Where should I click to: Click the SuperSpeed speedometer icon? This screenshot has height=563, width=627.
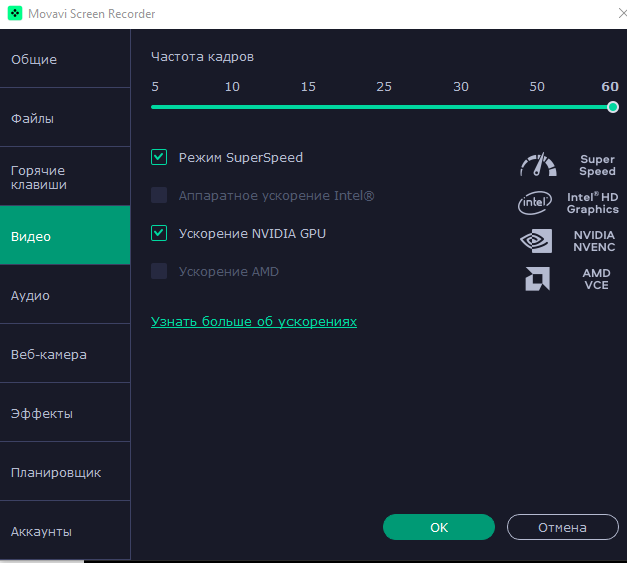[538, 164]
